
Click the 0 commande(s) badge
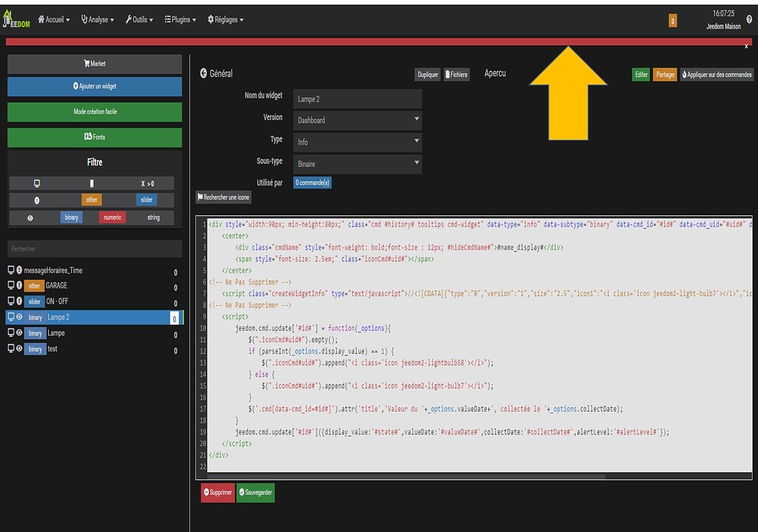click(x=312, y=183)
